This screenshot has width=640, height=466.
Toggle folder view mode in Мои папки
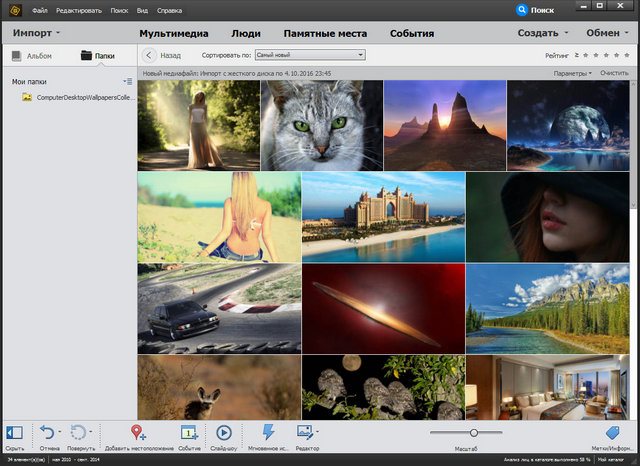coord(127,80)
